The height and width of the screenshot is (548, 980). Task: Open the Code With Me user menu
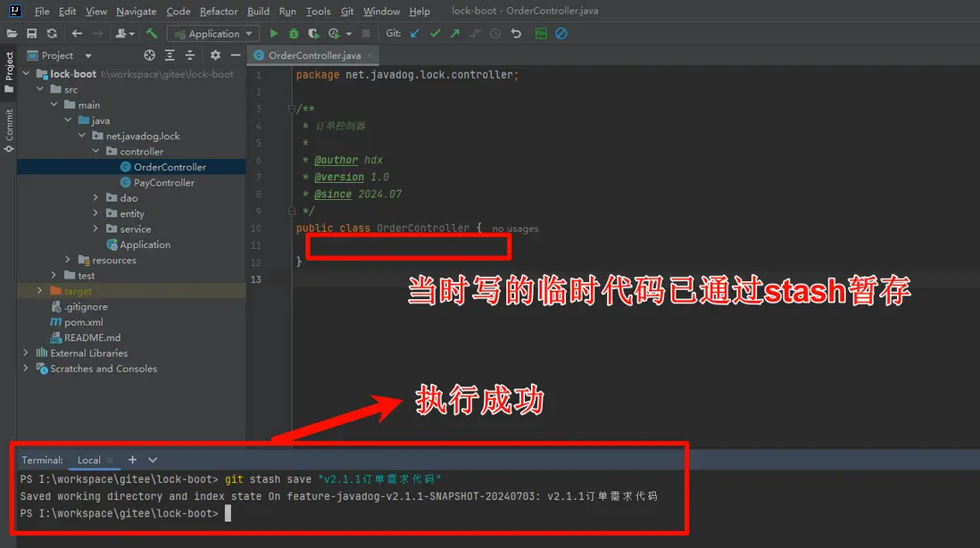pos(124,34)
